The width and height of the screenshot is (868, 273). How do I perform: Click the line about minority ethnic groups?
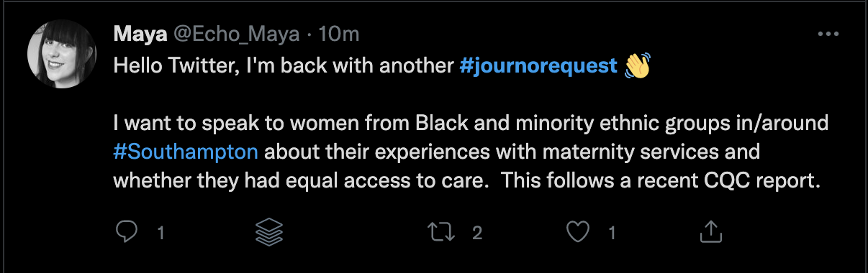pos(471,124)
